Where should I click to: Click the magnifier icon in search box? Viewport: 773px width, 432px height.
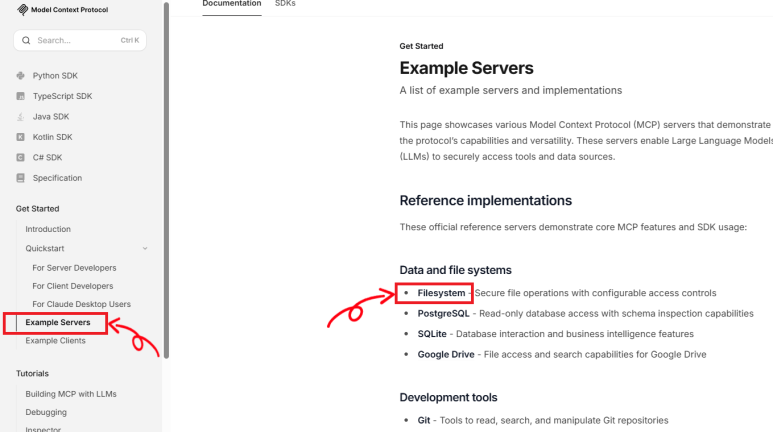(26, 40)
